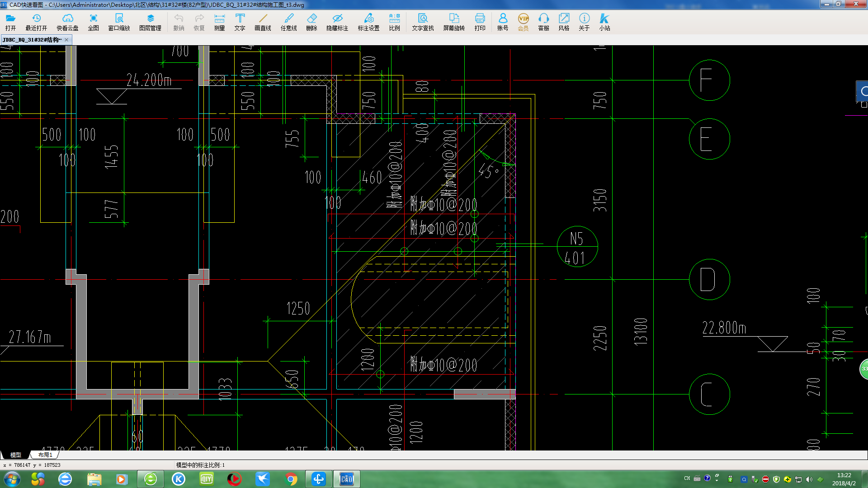Change the 风格 display style

tap(564, 22)
